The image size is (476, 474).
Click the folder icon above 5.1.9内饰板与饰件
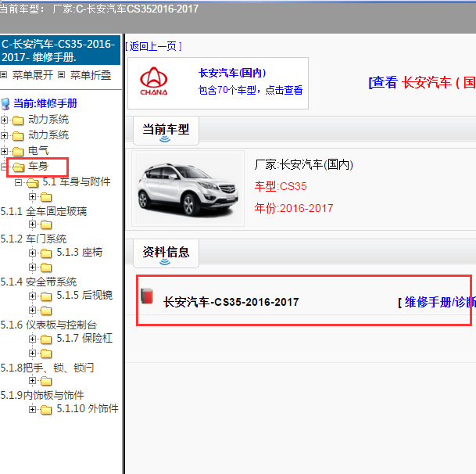coord(46,381)
